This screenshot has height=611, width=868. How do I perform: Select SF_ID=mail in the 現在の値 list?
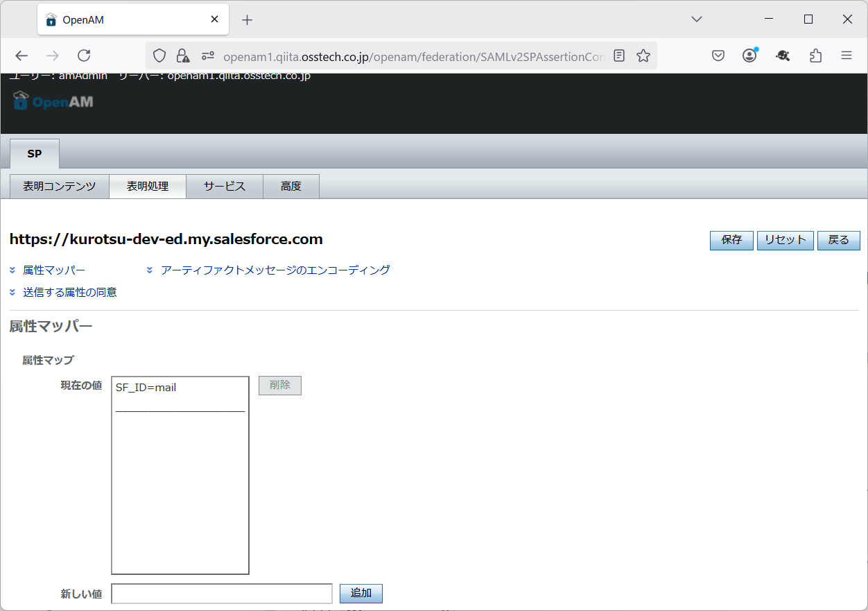[146, 388]
